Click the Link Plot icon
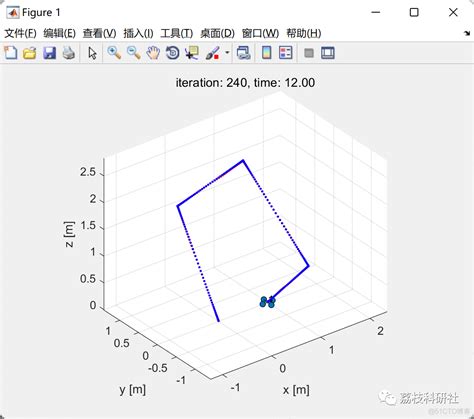 (244, 53)
